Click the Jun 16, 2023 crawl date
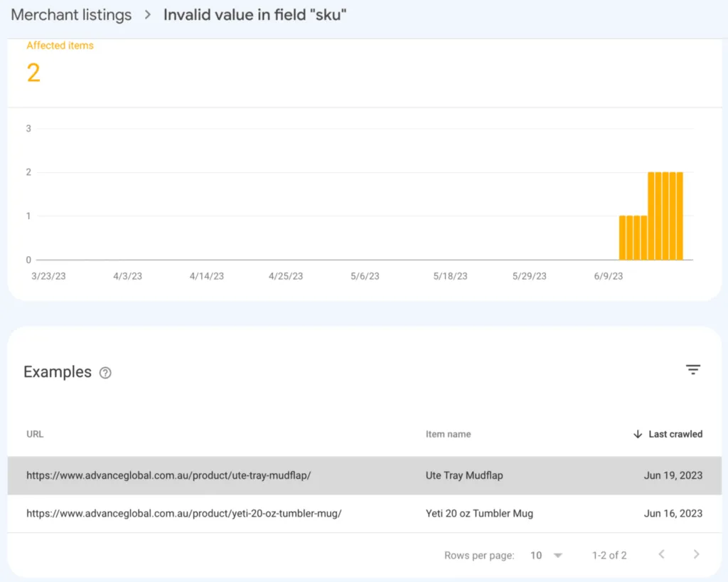The height and width of the screenshot is (582, 728). coord(673,513)
